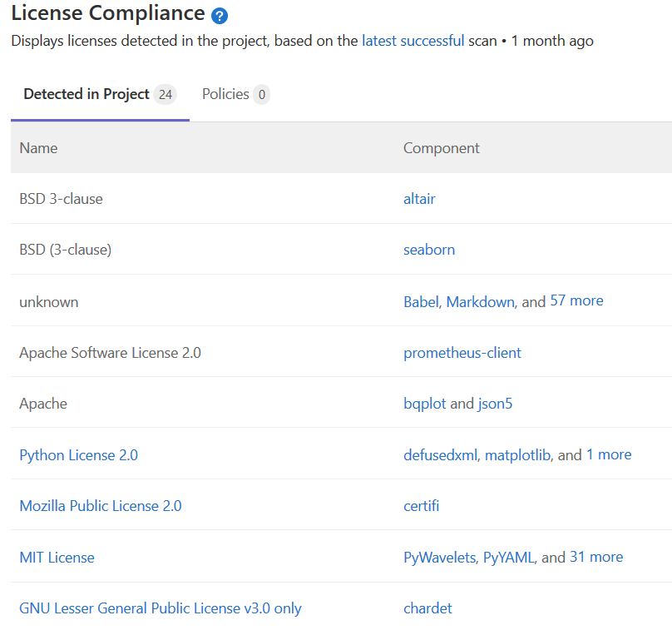Switch to the Policies tab

(x=227, y=94)
